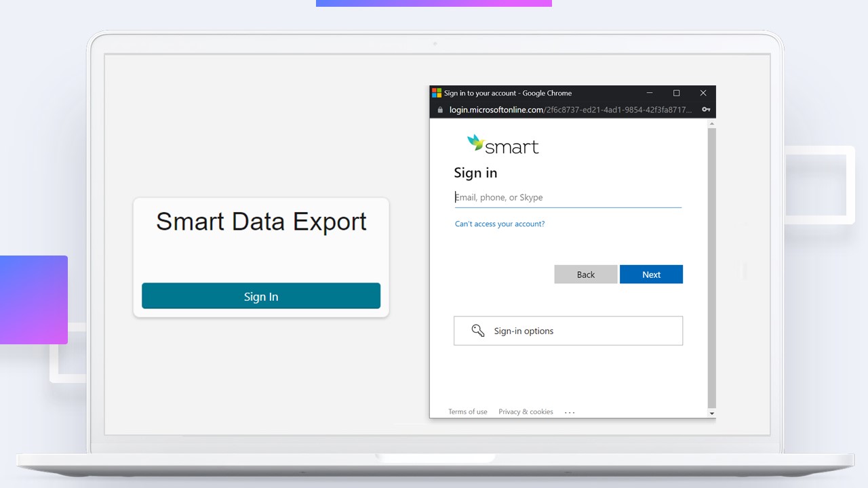This screenshot has width=868, height=488.
Task: Open the Privacy & cookies link
Action: (526, 411)
